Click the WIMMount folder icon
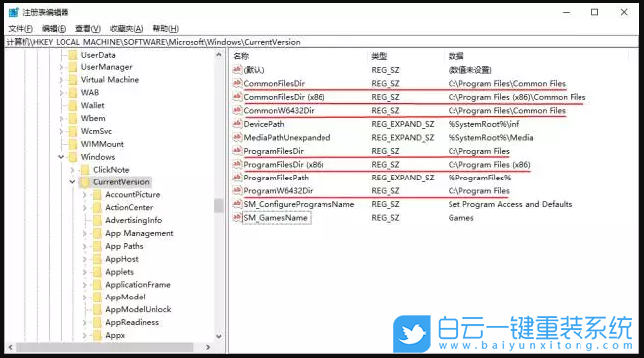644x358 pixels. click(73, 144)
